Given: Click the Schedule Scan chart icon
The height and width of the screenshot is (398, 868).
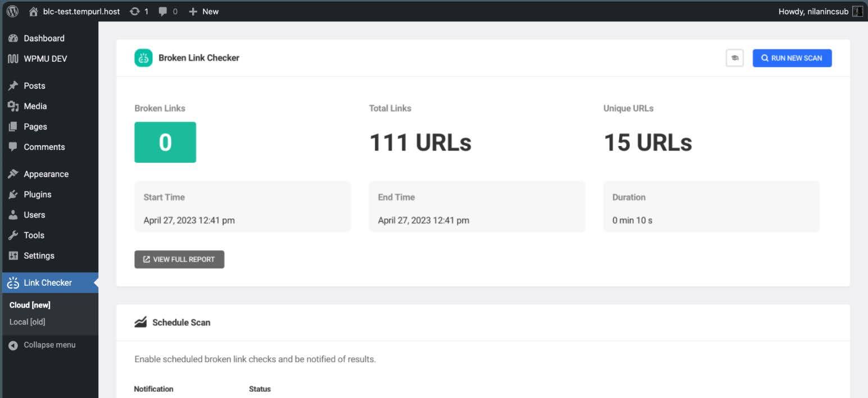Looking at the screenshot, I should (141, 322).
